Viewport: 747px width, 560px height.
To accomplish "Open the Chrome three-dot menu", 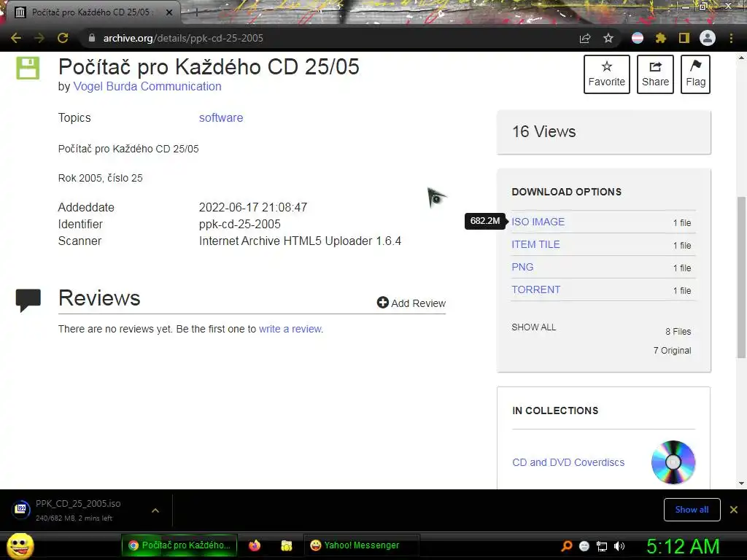I will click(x=731, y=38).
